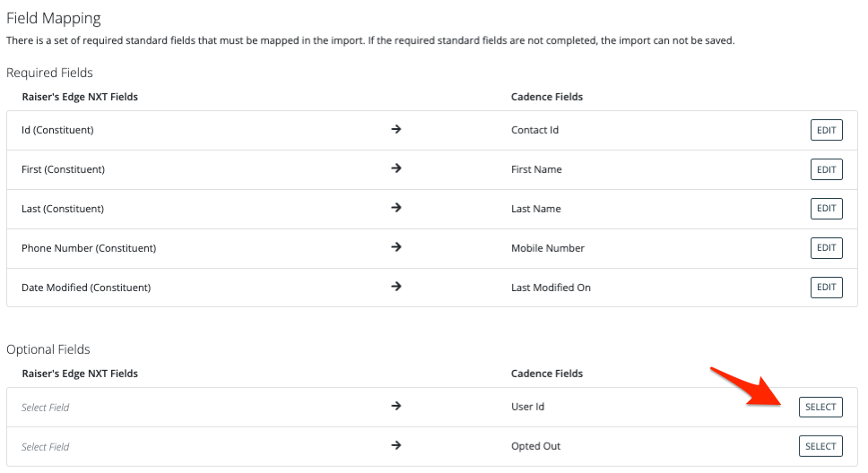Image resolution: width=868 pixels, height=473 pixels.
Task: Click the arrow icon in the First (Constituent) row
Action: [396, 169]
